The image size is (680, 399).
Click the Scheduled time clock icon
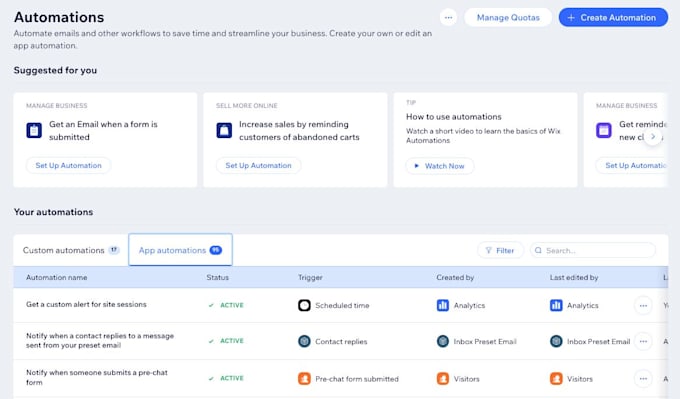click(304, 305)
